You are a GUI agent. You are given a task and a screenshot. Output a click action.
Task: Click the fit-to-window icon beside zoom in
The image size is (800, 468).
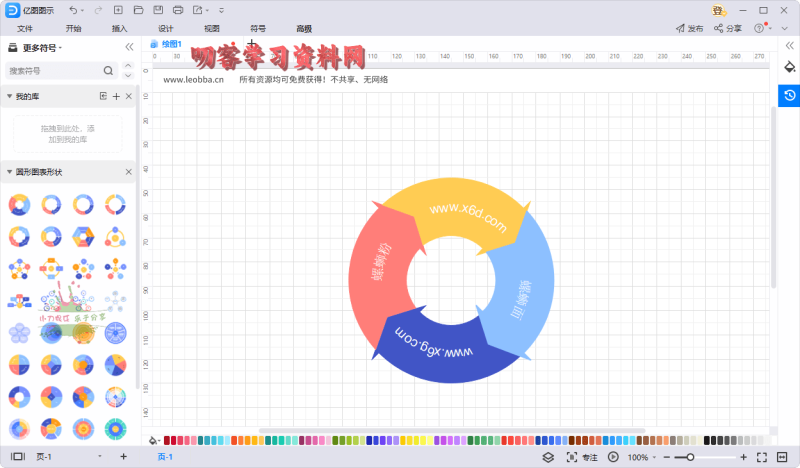[762, 457]
